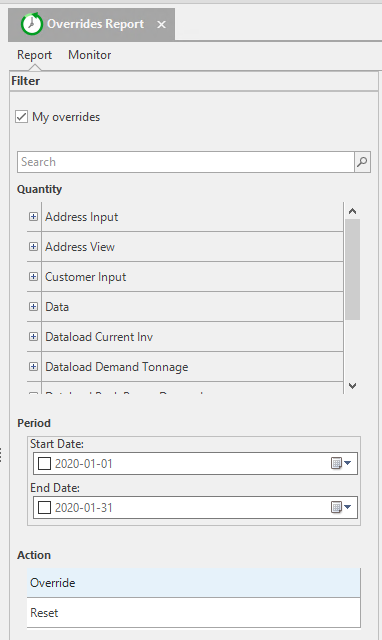Switch to the Report tab

click(34, 55)
